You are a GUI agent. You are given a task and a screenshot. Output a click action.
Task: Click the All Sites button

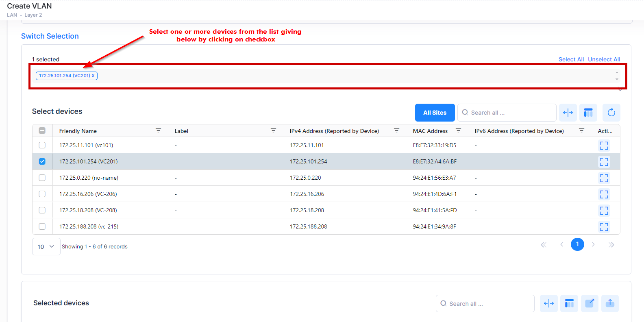[435, 113]
